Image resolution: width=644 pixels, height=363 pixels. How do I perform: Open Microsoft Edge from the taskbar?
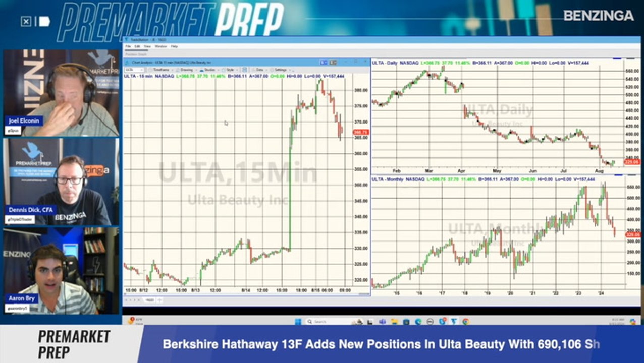coord(418,321)
